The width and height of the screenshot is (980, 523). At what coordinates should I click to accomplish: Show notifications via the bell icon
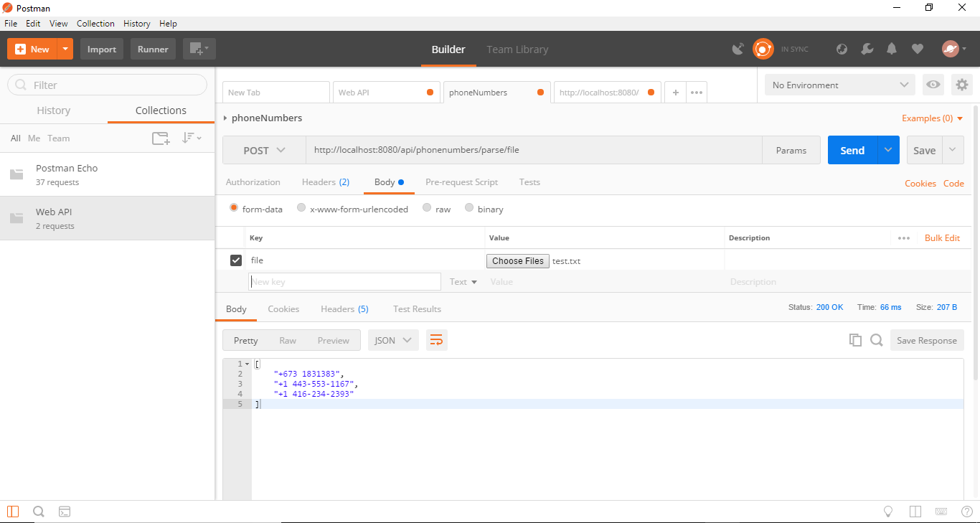tap(892, 50)
